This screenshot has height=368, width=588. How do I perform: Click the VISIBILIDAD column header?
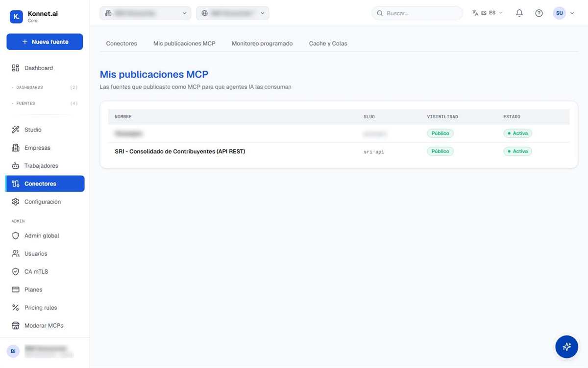point(442,117)
